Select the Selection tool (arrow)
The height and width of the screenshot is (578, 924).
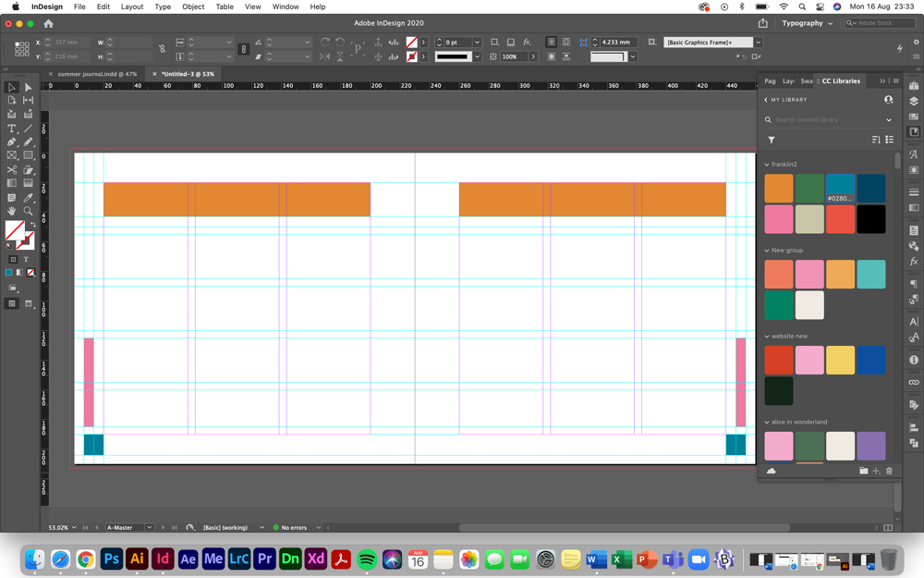pos(11,87)
